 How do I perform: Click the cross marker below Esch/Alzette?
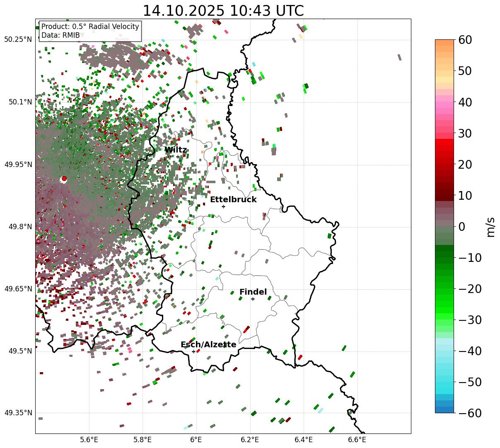193,351
